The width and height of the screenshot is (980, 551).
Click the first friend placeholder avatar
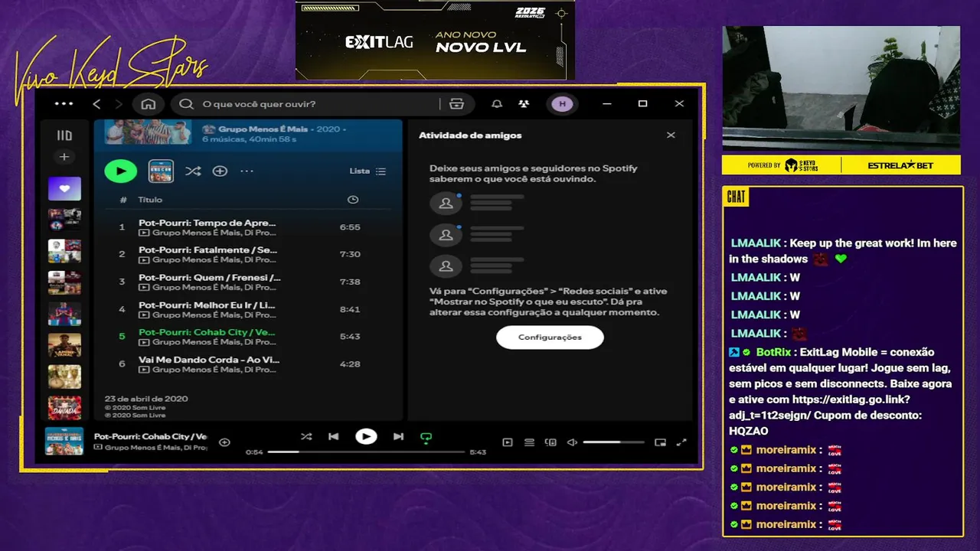coord(446,204)
